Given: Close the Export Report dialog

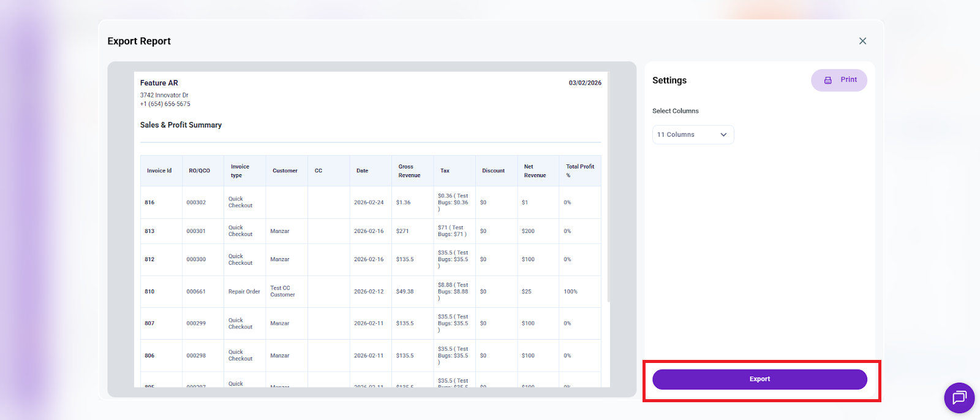Looking at the screenshot, I should (862, 41).
